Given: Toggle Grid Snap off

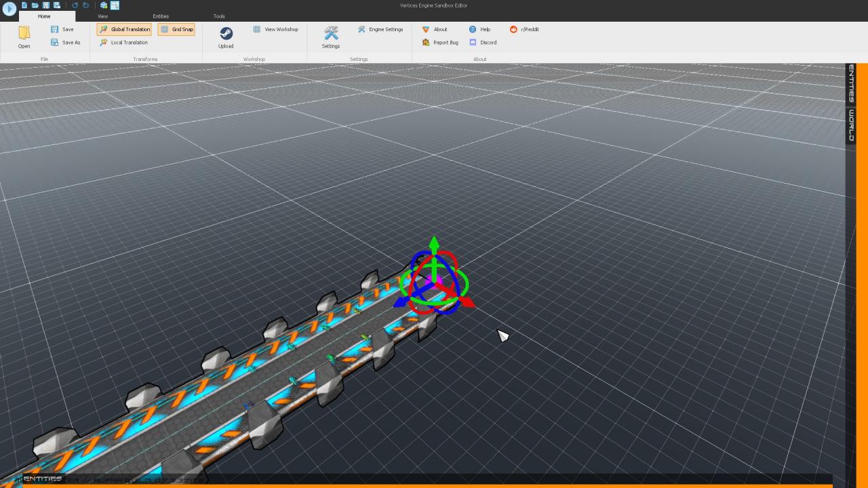Looking at the screenshot, I should [x=176, y=30].
